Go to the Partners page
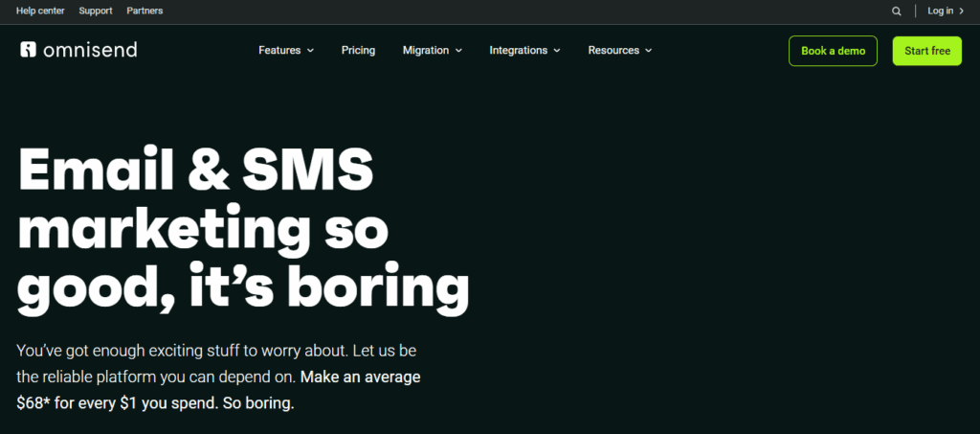The width and height of the screenshot is (980, 434). (145, 11)
